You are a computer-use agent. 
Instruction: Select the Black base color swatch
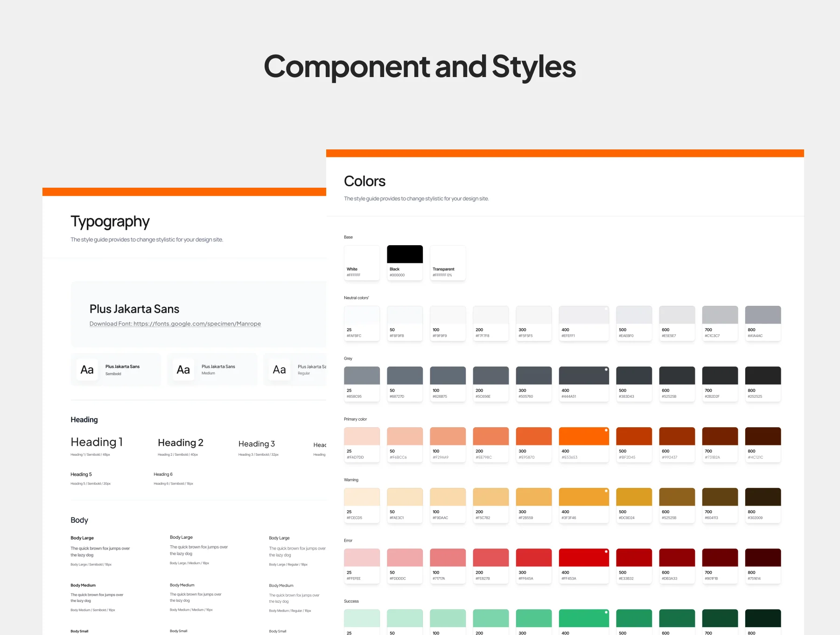(405, 263)
